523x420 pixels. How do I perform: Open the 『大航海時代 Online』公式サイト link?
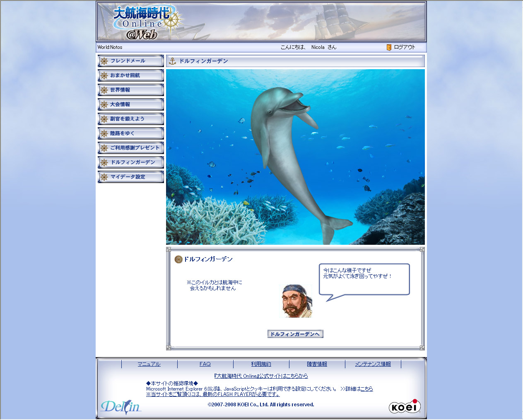(261, 376)
